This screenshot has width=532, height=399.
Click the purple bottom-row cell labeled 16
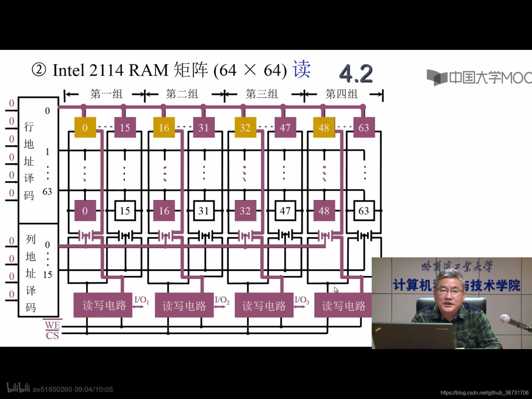[x=164, y=211]
